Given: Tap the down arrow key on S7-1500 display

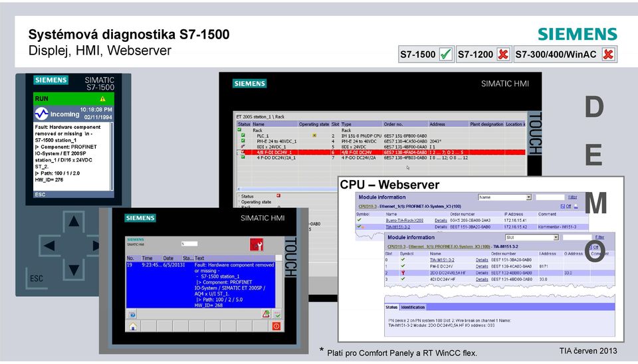Looking at the screenshot, I should [x=74, y=270].
